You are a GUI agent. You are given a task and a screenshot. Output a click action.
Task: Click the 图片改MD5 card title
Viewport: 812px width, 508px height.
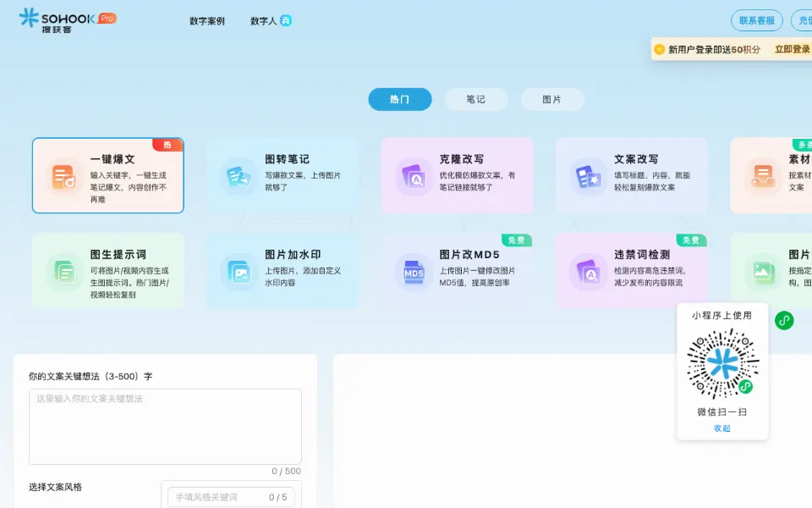[x=469, y=255]
